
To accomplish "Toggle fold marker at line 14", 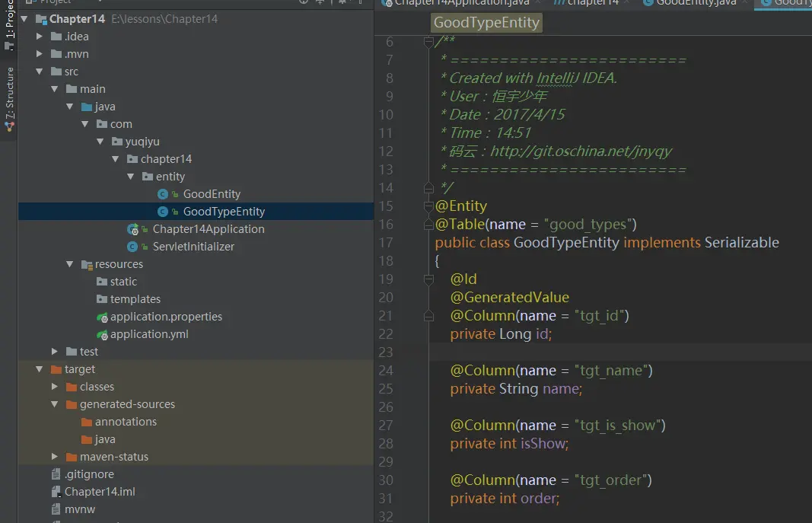I will click(x=428, y=187).
